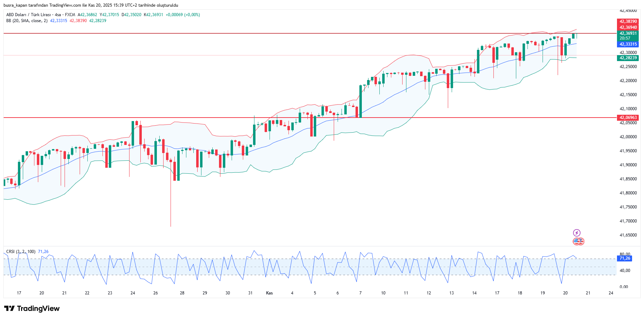Click the current price 42,36931 label
The height and width of the screenshot is (319, 644).
coord(628,33)
